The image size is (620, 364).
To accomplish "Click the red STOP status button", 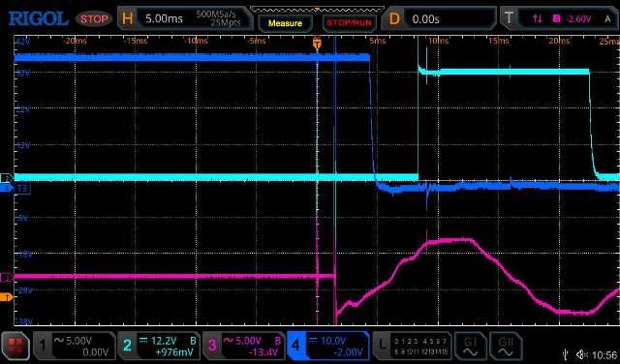I will pyautogui.click(x=93, y=18).
